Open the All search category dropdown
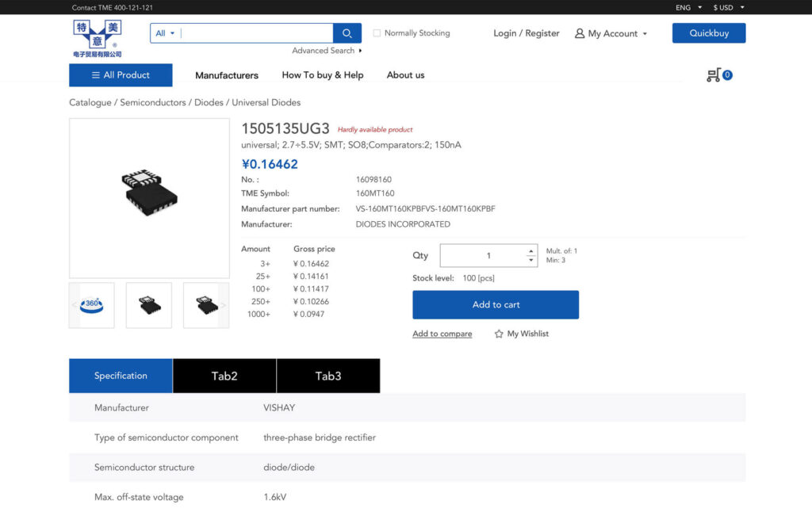812x508 pixels. (165, 33)
